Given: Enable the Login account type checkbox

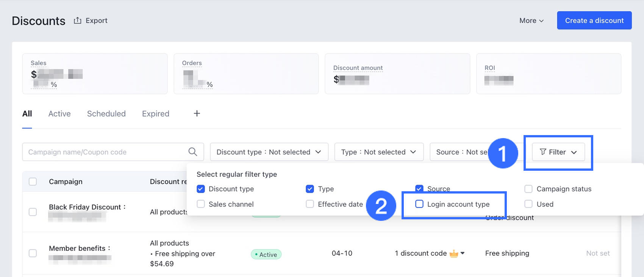Looking at the screenshot, I should coord(419,204).
